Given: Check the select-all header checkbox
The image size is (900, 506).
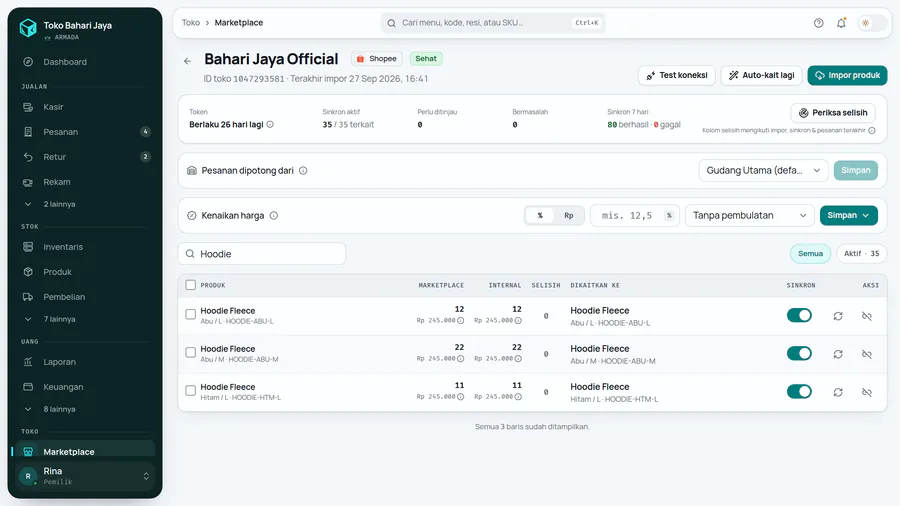Looking at the screenshot, I should pos(191,285).
